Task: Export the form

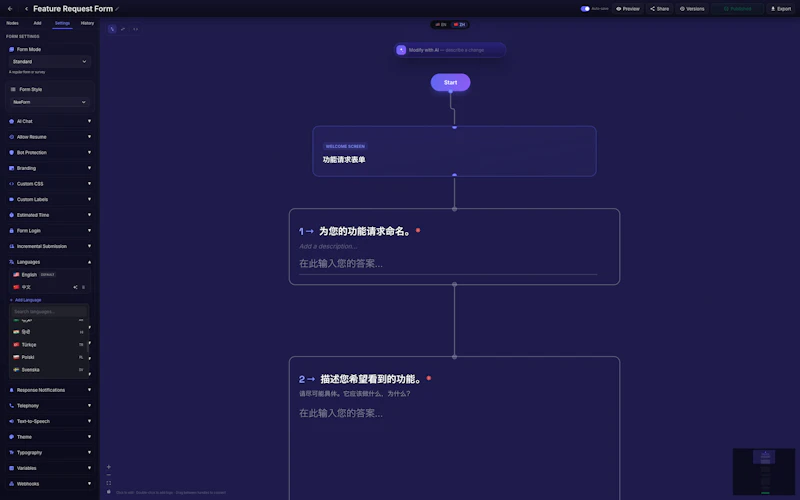Action: coord(781,9)
